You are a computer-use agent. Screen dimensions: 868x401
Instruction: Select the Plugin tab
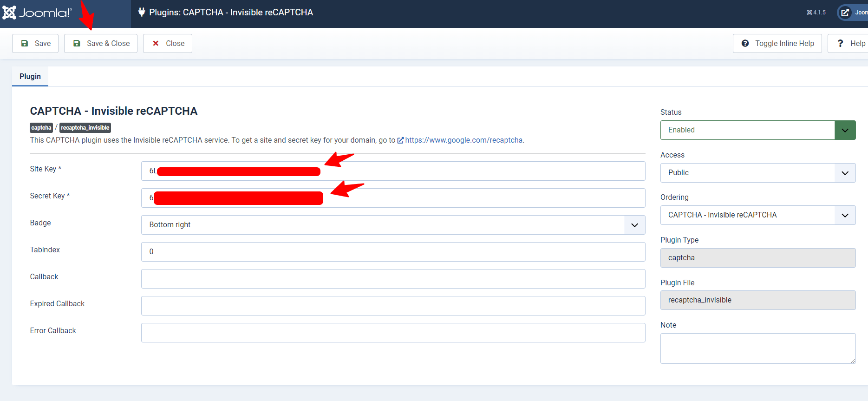30,76
